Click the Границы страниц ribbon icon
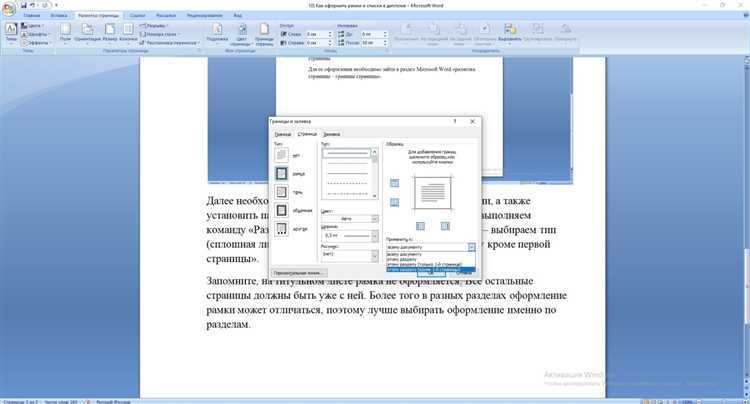Viewport: 750px width, 404px height. coord(264,33)
